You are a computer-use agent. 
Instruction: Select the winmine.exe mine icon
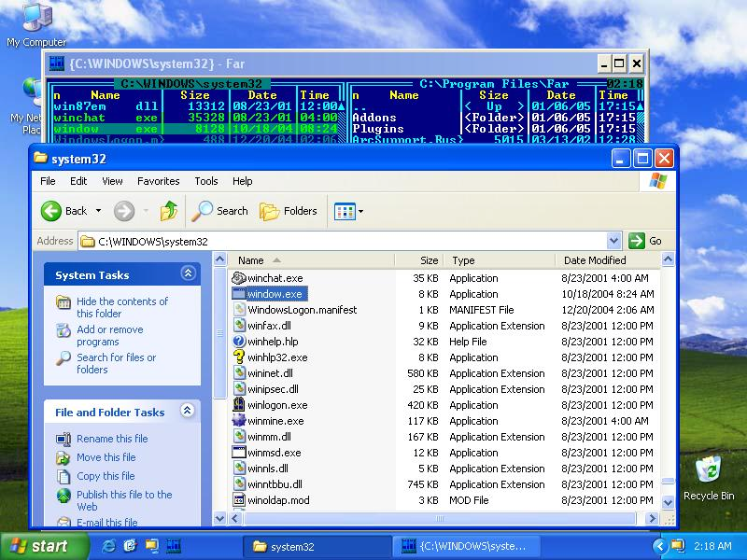[239, 421]
